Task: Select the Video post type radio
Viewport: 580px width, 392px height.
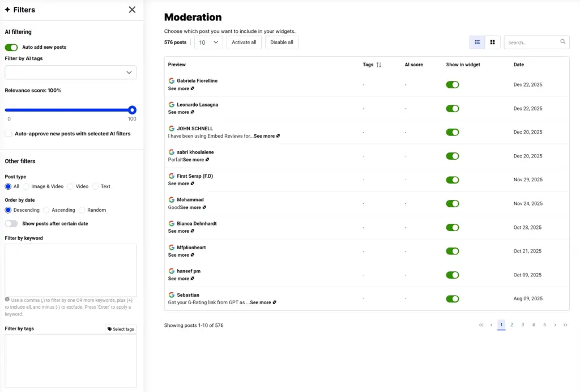Action: pos(70,186)
